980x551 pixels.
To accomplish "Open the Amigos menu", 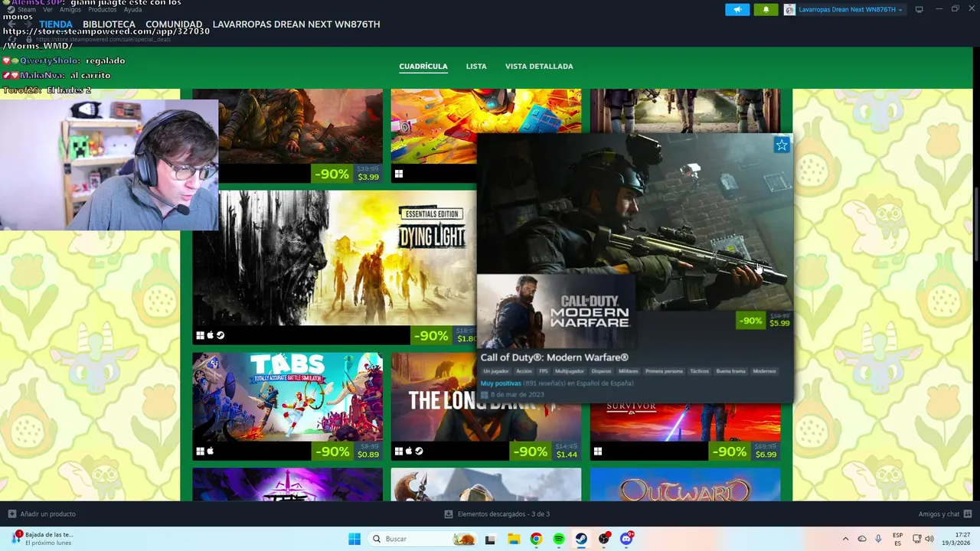I will coord(70,10).
